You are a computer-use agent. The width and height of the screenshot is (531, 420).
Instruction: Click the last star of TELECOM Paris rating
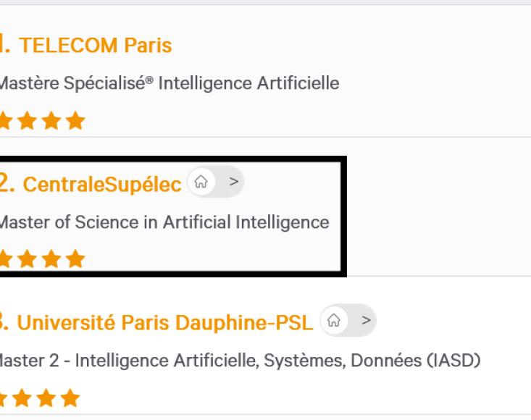point(75,120)
